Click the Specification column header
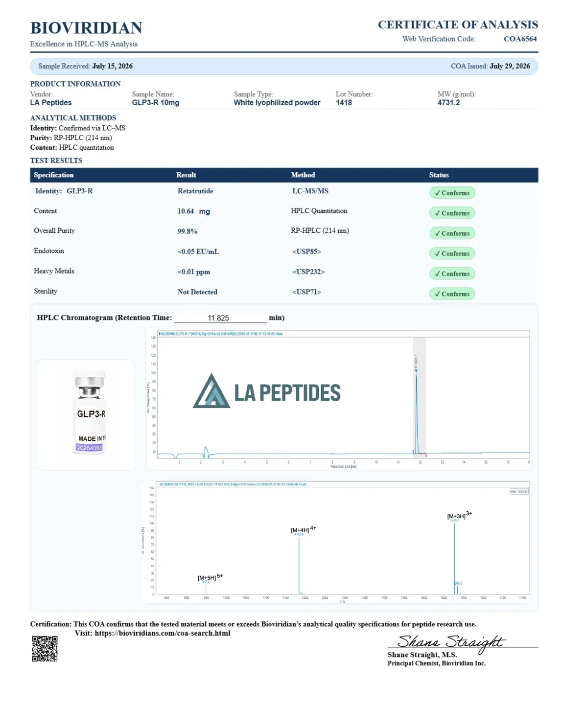The image size is (563, 728). coord(54,175)
